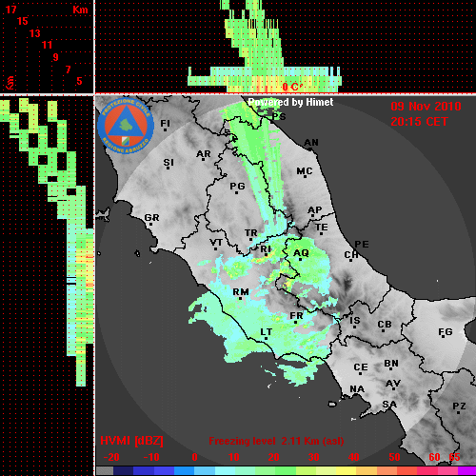Pick the yellow swatch below 40 dBZ
The image size is (476, 476).
click(347, 471)
